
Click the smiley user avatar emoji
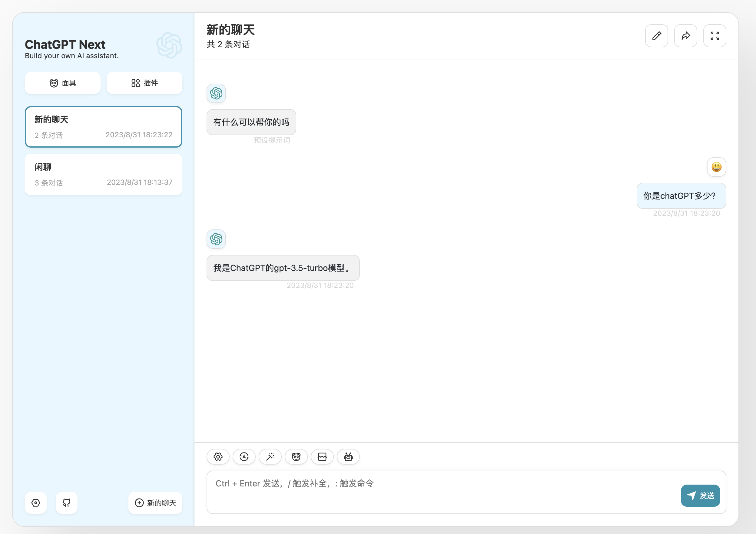coord(717,167)
